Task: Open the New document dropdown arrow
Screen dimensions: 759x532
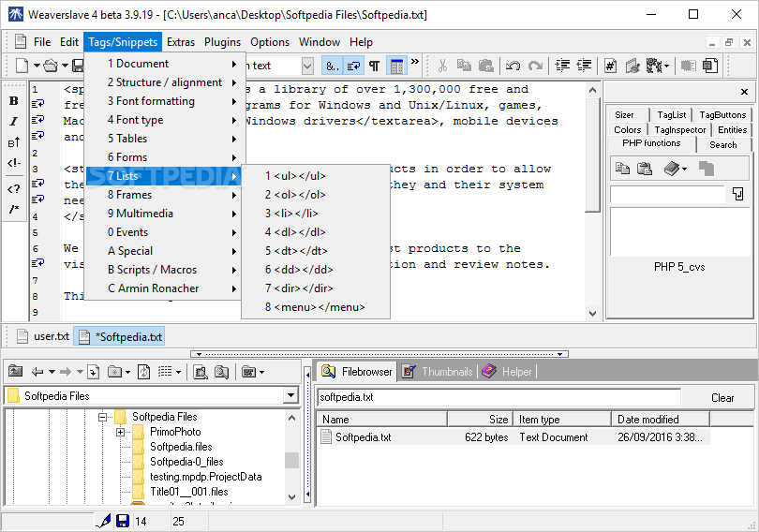Action: tap(37, 66)
